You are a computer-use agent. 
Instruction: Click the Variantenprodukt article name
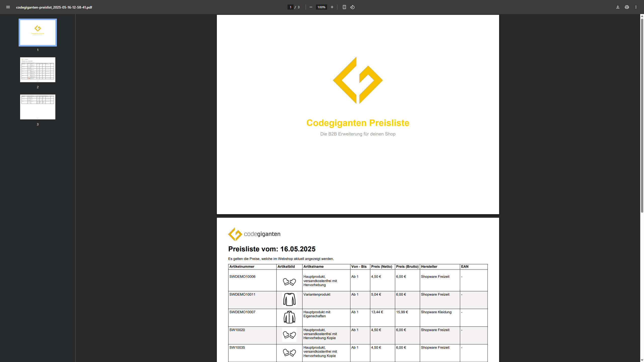point(317,294)
